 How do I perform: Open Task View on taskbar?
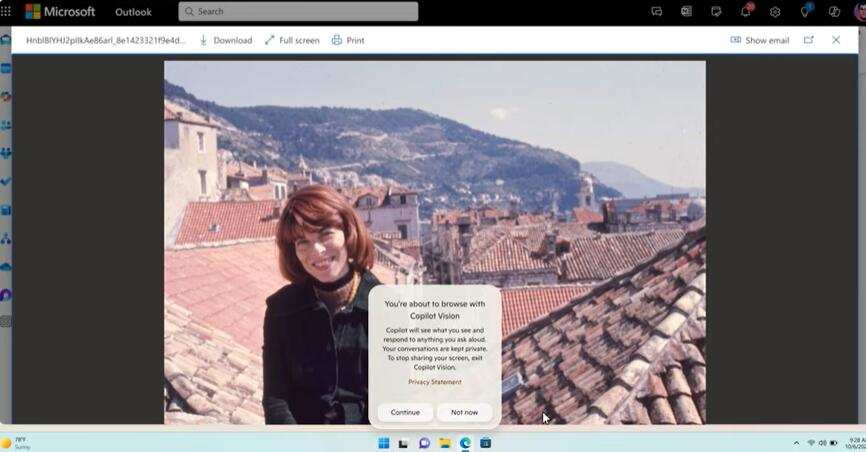(404, 443)
